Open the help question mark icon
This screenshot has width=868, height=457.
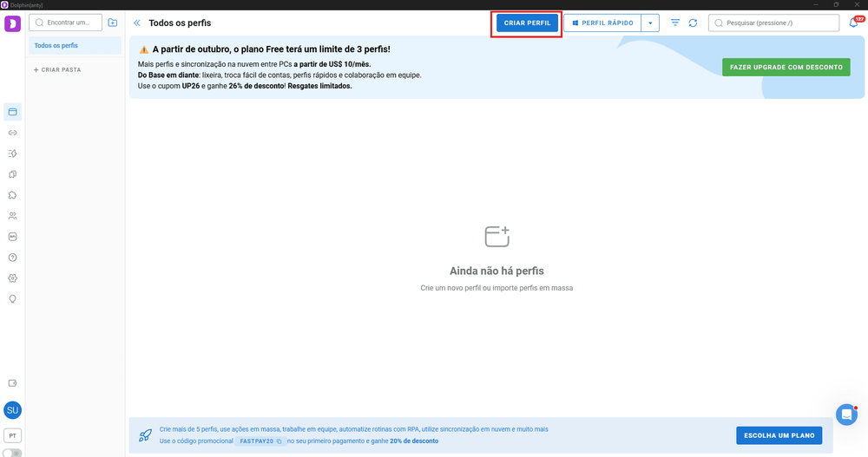coord(13,258)
